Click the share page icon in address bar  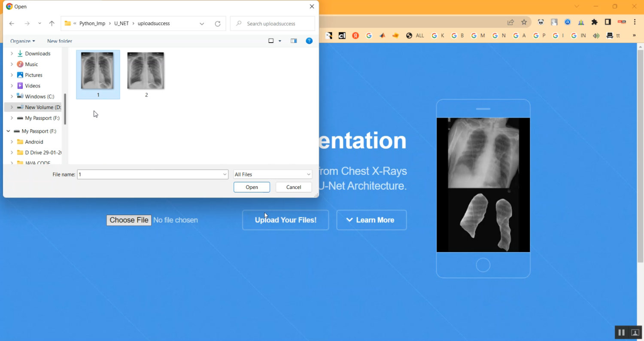(510, 22)
